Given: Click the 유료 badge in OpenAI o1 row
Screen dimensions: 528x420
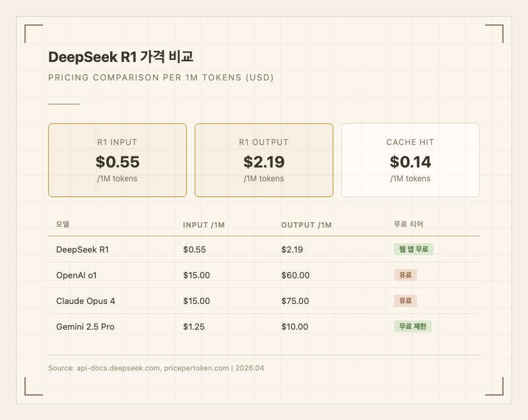Looking at the screenshot, I should (405, 275).
